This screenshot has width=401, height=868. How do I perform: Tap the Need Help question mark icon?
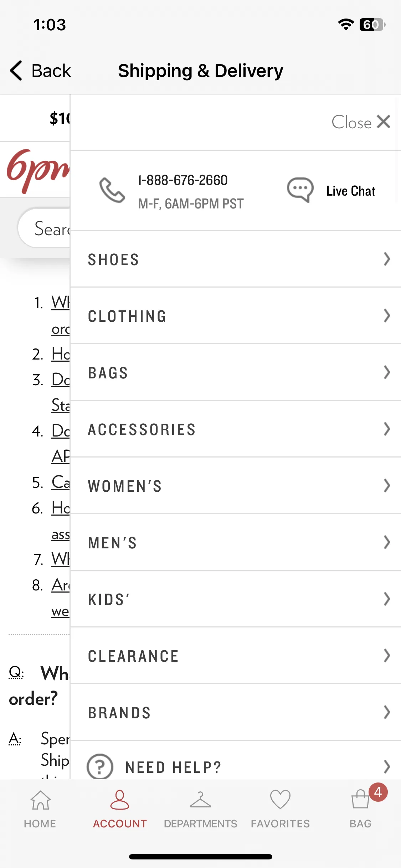[x=100, y=766]
